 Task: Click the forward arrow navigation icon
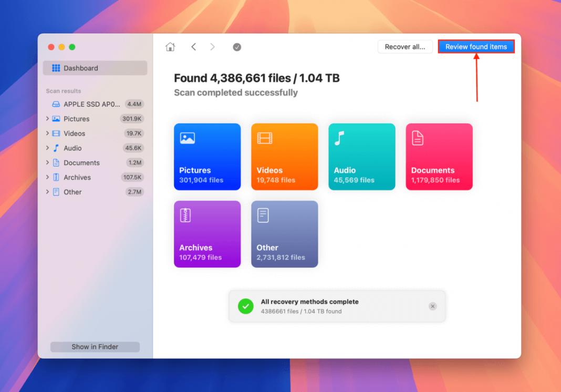(x=212, y=46)
